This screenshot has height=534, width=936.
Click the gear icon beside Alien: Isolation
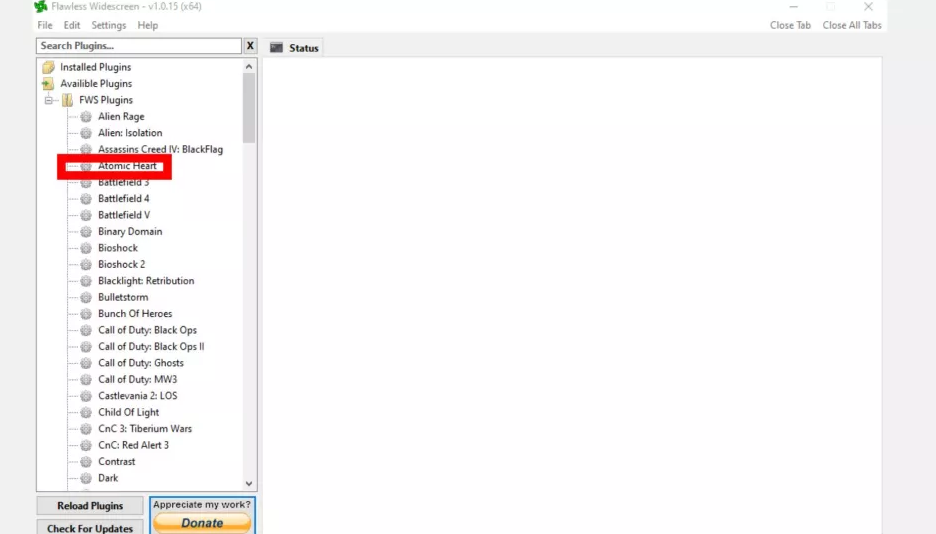point(86,133)
